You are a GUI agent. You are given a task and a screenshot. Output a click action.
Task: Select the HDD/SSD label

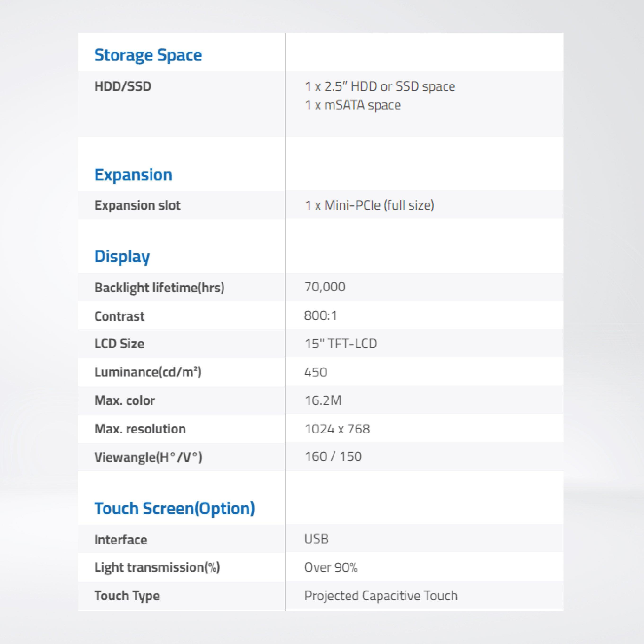click(123, 86)
